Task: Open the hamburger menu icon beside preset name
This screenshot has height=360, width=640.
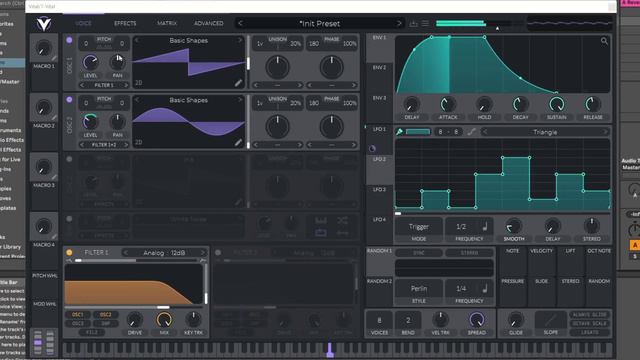Action: [x=425, y=24]
